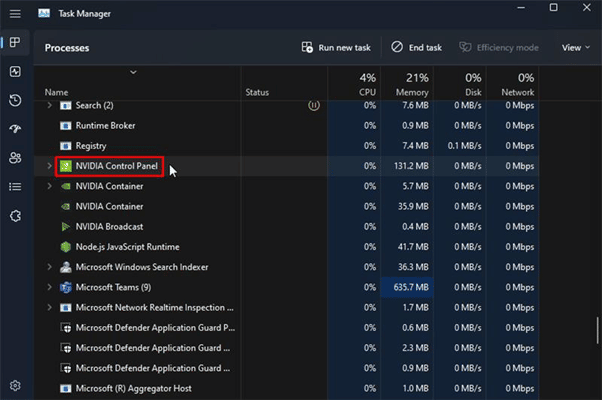The image size is (602, 400).
Task: Click Run new task button
Action: 337,47
